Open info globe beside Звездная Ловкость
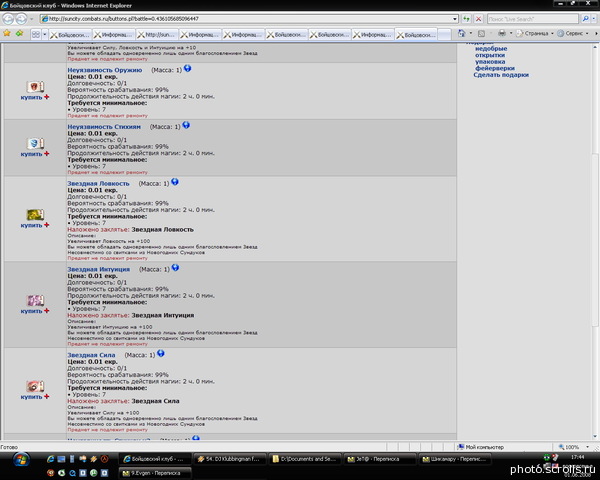This screenshot has width=600, height=480. click(x=174, y=182)
